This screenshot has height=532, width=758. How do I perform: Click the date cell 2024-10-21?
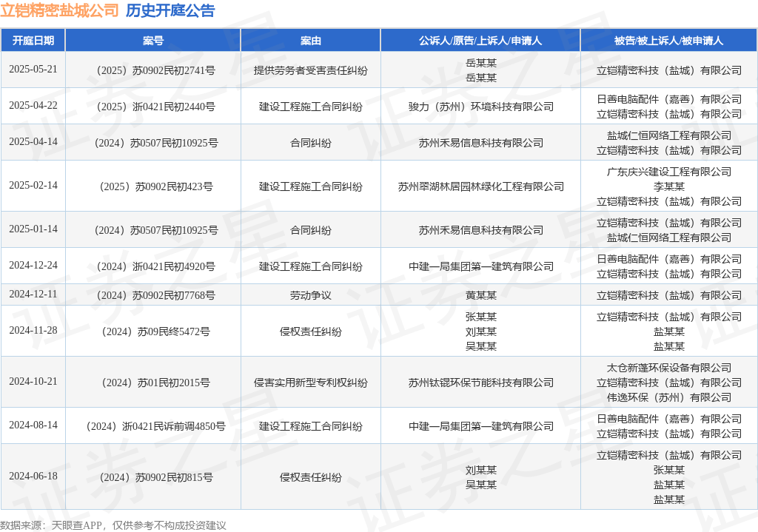click(x=33, y=381)
